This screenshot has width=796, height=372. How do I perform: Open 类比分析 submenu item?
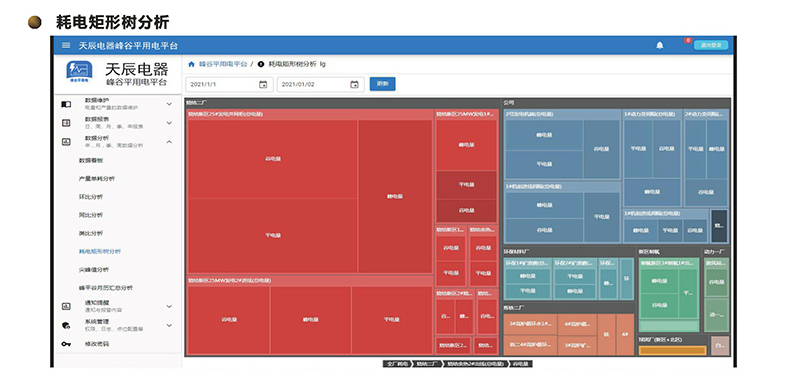[x=91, y=233]
